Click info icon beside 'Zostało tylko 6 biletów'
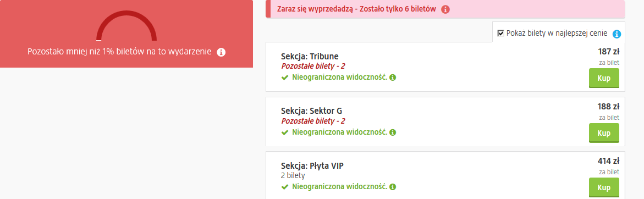Image resolution: width=644 pixels, height=199 pixels. click(445, 9)
